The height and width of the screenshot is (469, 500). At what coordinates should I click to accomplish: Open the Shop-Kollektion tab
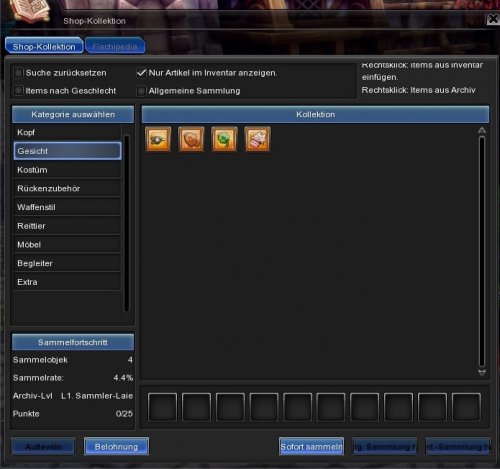(44, 46)
